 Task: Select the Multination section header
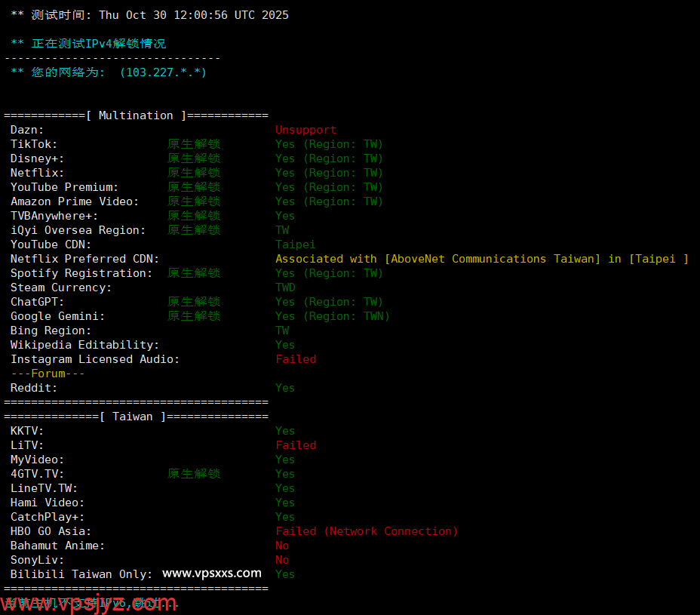click(x=136, y=115)
